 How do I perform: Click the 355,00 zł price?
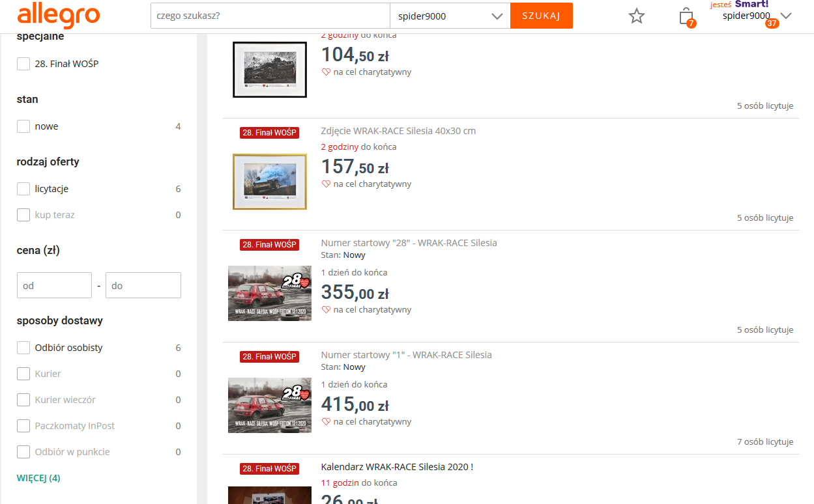tap(355, 292)
